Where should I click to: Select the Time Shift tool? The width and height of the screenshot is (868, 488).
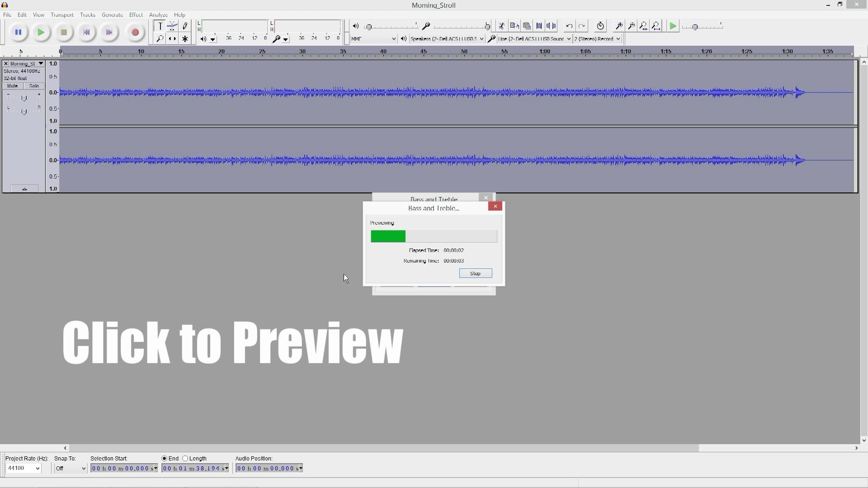click(x=172, y=38)
